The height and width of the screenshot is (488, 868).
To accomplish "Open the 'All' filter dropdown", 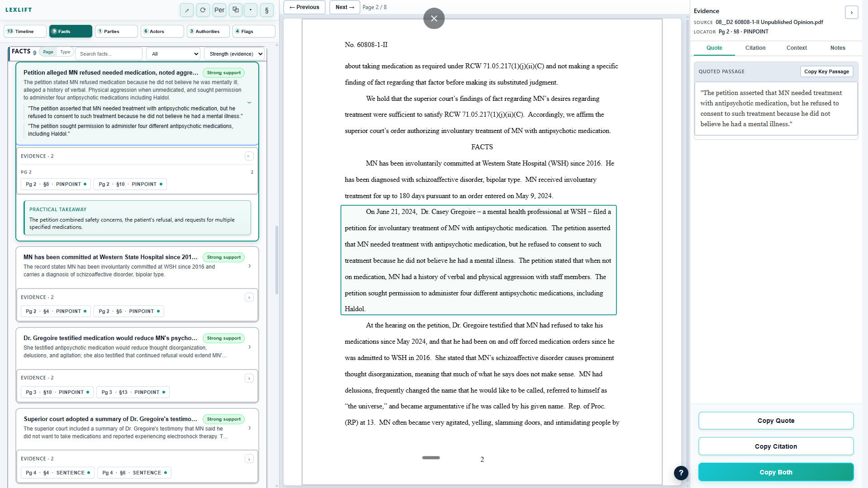I will [174, 54].
